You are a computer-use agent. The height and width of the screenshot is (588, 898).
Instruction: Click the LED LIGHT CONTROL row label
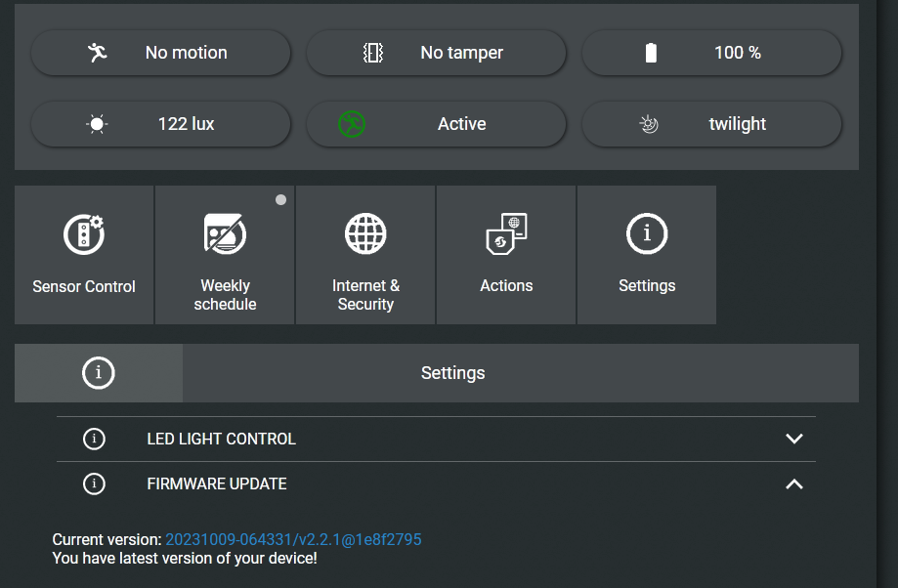pyautogui.click(x=221, y=439)
